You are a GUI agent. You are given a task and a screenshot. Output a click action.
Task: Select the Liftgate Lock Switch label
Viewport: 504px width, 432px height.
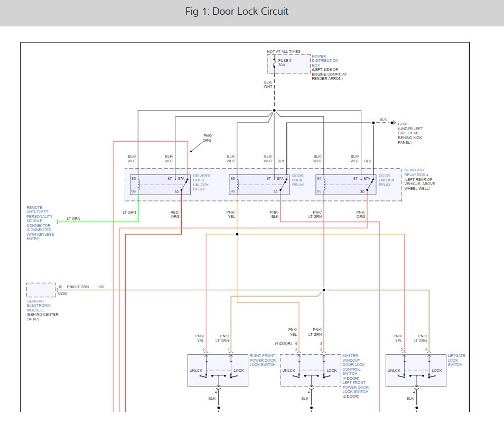point(456,360)
